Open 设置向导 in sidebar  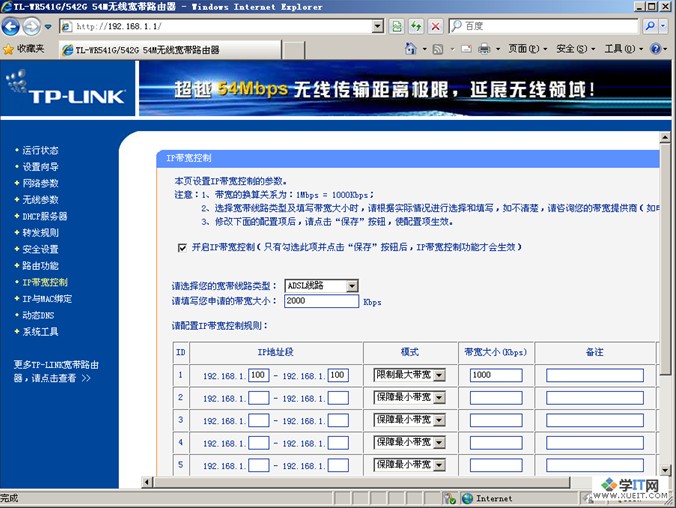[x=40, y=167]
